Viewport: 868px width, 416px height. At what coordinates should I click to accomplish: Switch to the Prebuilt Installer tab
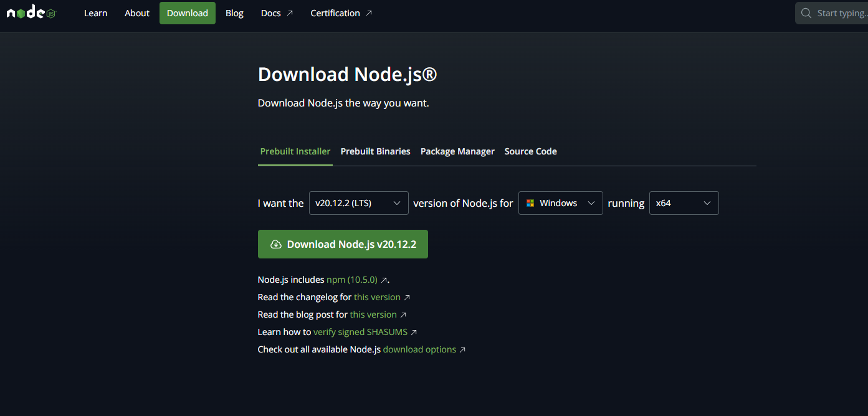tap(295, 151)
